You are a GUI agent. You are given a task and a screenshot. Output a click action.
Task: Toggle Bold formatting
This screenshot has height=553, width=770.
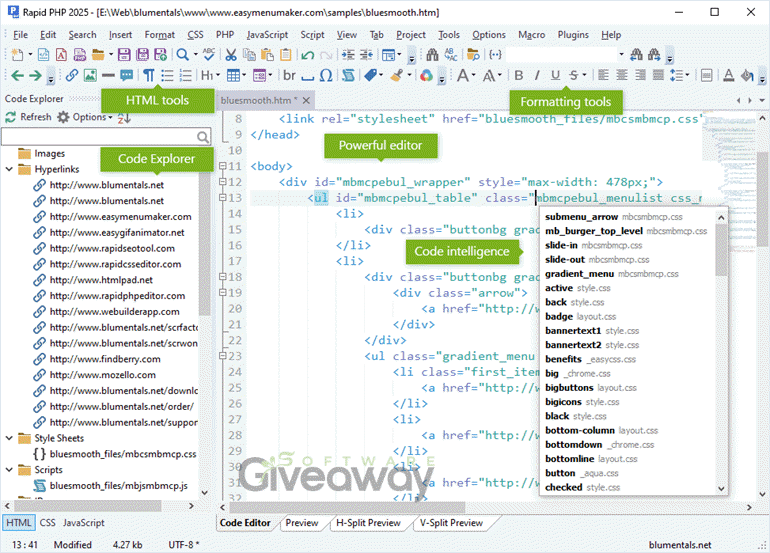pyautogui.click(x=519, y=75)
